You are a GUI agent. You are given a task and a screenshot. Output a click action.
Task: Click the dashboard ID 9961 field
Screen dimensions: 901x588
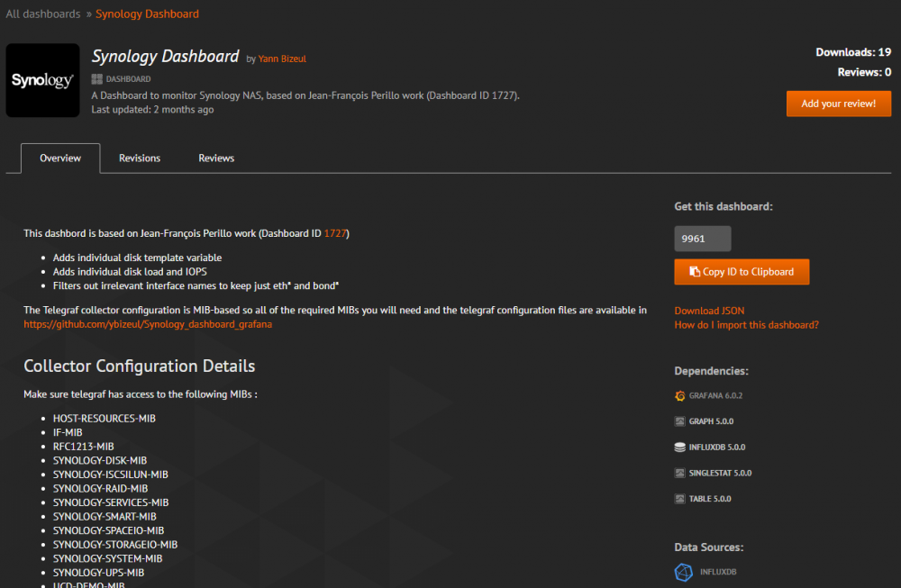pos(702,239)
